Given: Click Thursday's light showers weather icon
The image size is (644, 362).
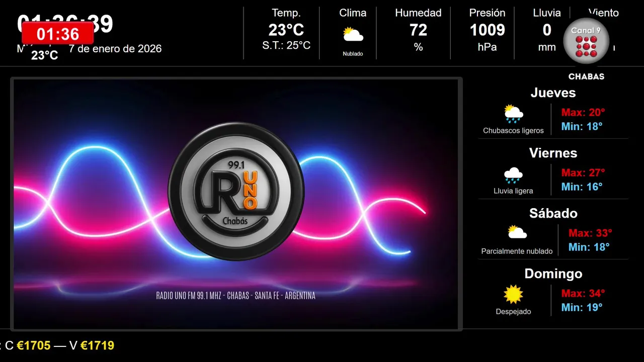Looking at the screenshot, I should pos(513,114).
